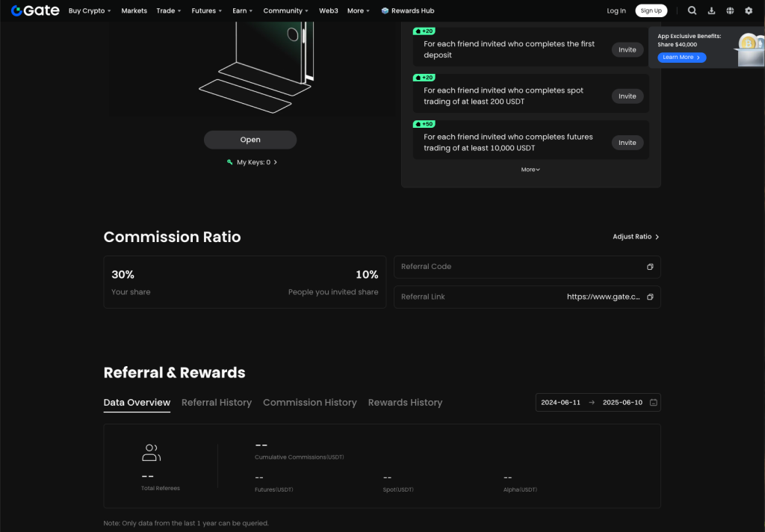Viewport: 765px width, 532px height.
Task: Open the language globe icon
Action: (730, 10)
